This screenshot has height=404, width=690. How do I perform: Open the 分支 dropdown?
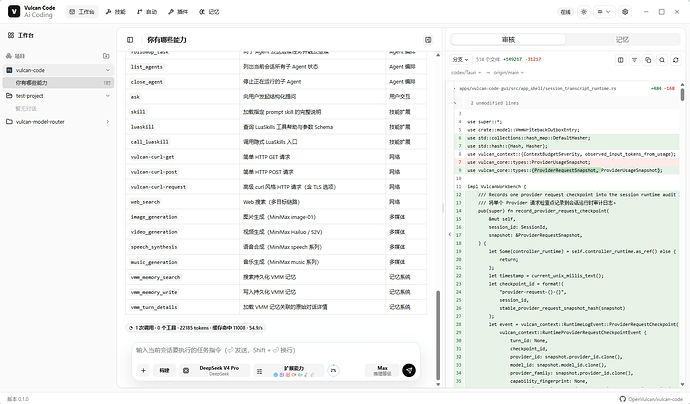pos(460,59)
